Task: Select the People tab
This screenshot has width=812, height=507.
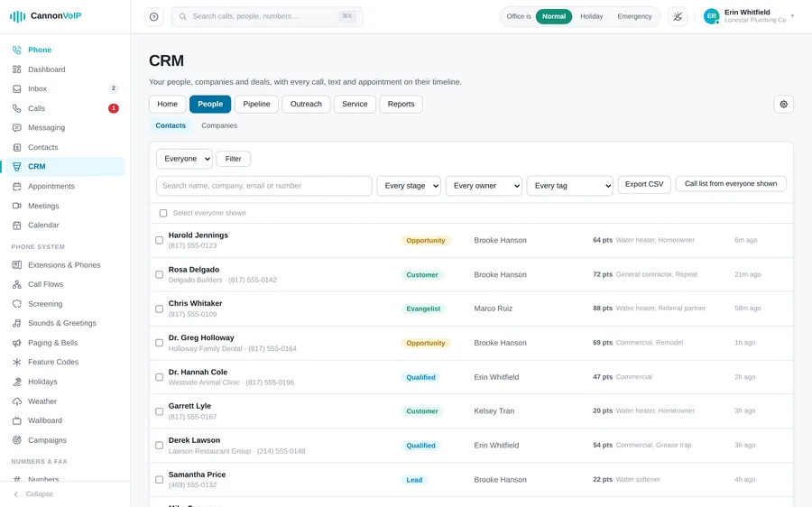Action: click(210, 104)
